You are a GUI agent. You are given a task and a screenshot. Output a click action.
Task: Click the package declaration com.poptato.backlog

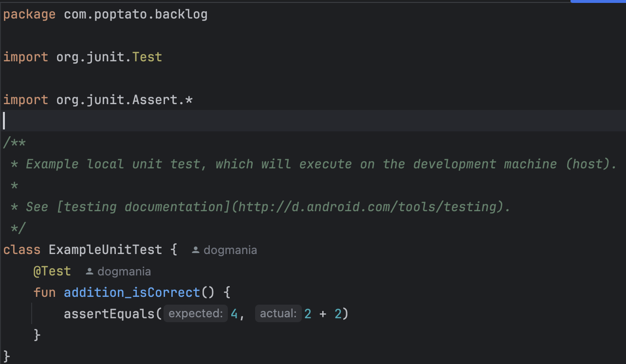tap(135, 14)
